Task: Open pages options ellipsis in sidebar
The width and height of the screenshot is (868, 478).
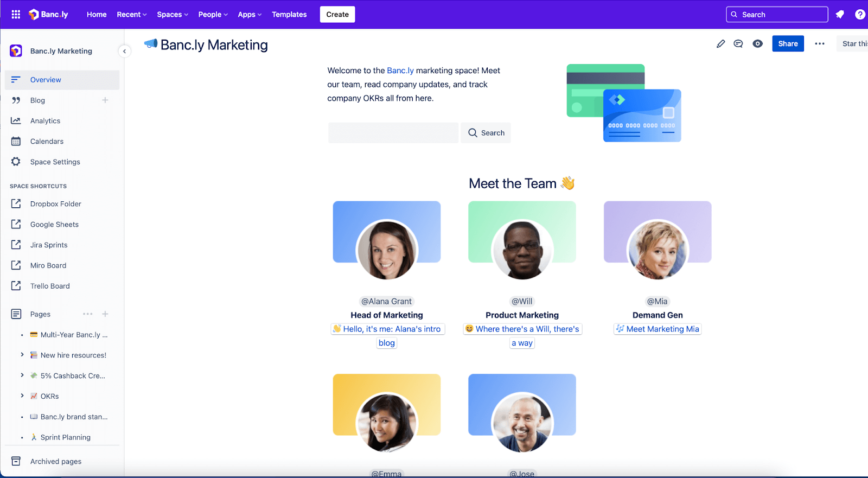Action: click(88, 314)
